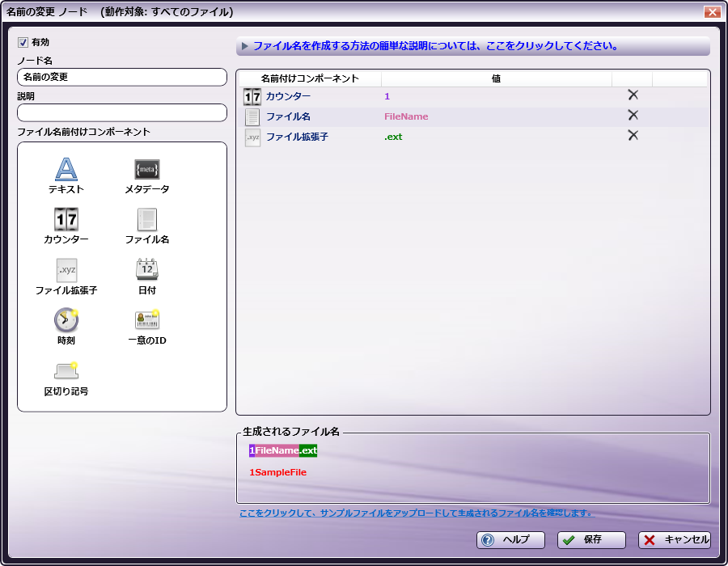Remove the カウンター row with its X

click(633, 95)
